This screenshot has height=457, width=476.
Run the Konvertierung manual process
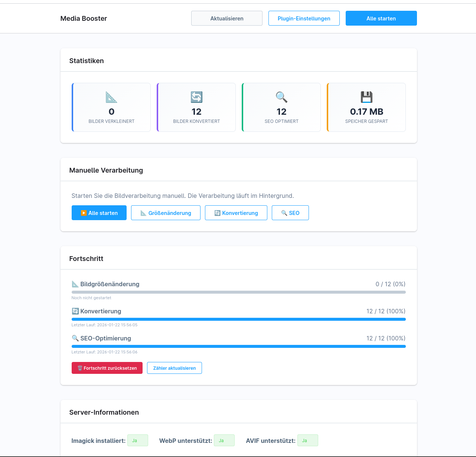pyautogui.click(x=236, y=213)
